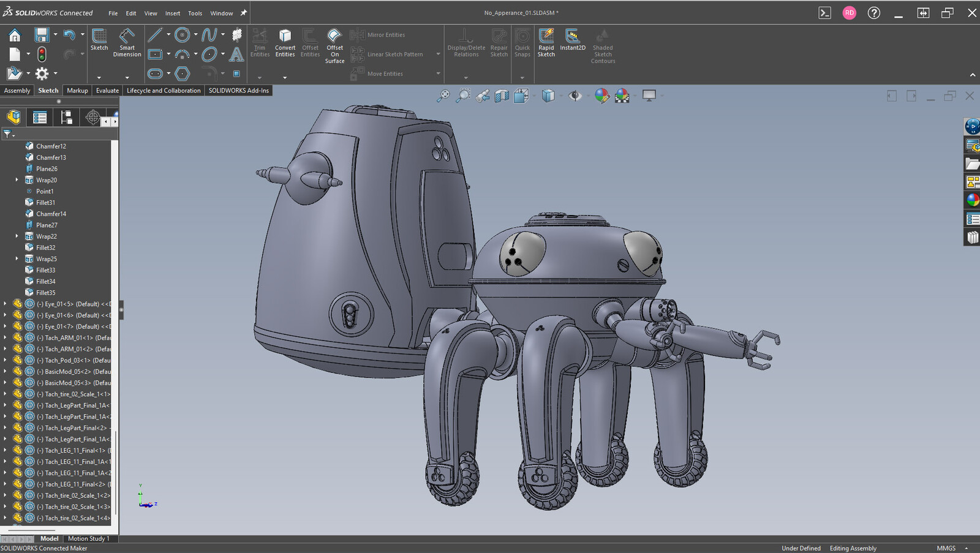980x553 pixels.
Task: Click Offset On Surface tool
Action: pyautogui.click(x=334, y=46)
